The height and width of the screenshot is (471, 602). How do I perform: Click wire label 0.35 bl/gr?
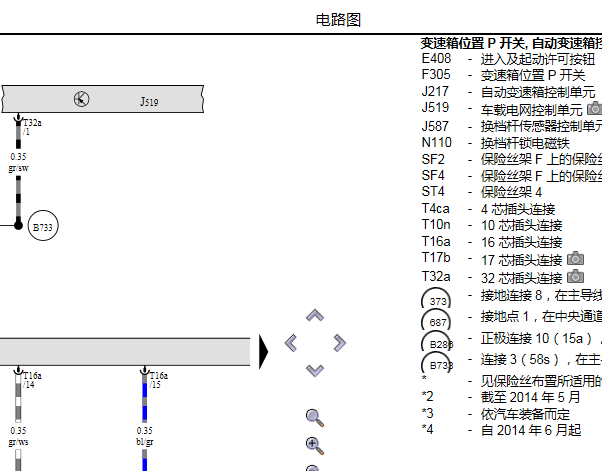point(145,436)
